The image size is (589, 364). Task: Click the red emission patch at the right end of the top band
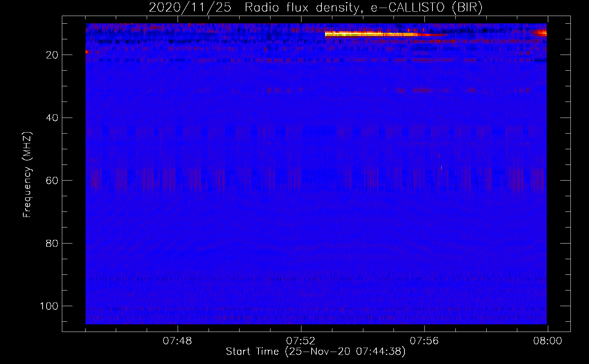[541, 33]
